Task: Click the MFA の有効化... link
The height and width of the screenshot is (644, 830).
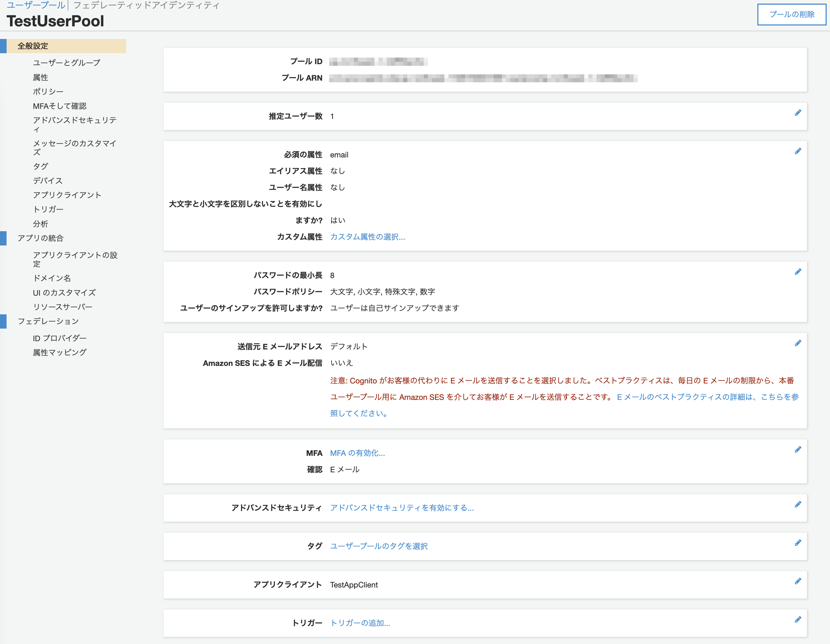Action: click(x=357, y=453)
